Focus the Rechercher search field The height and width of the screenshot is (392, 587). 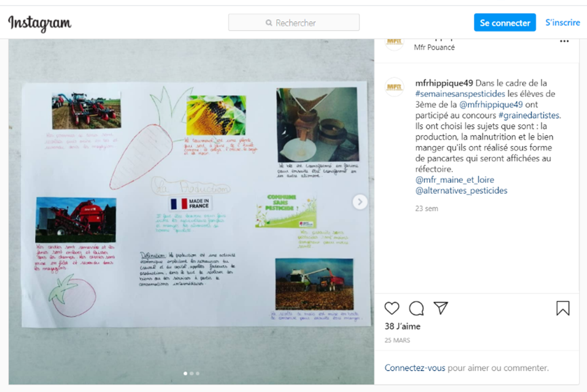click(x=294, y=23)
